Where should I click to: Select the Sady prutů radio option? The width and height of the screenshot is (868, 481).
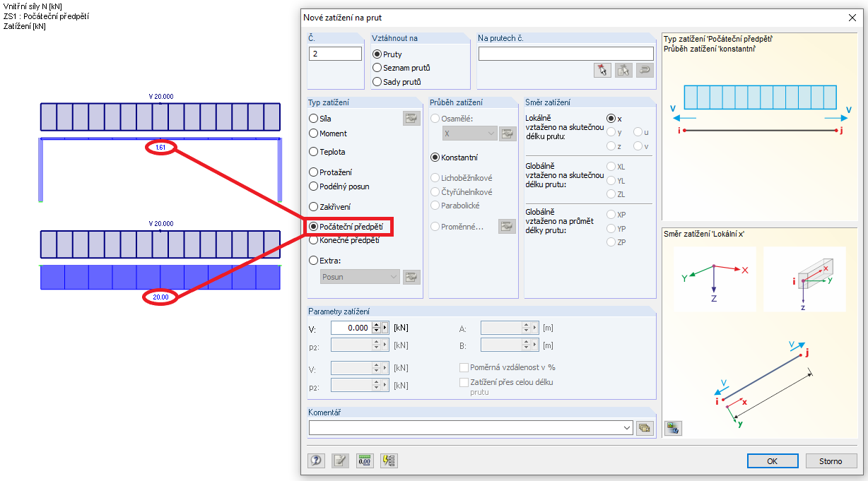coord(377,82)
